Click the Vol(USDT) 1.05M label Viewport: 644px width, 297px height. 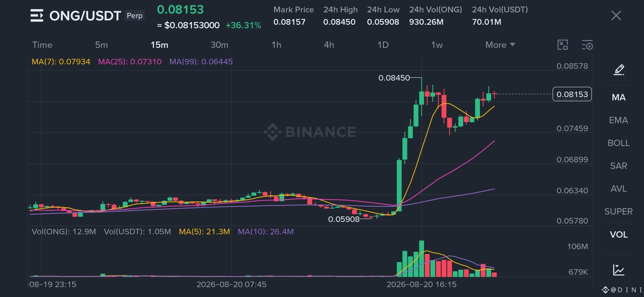(x=137, y=232)
